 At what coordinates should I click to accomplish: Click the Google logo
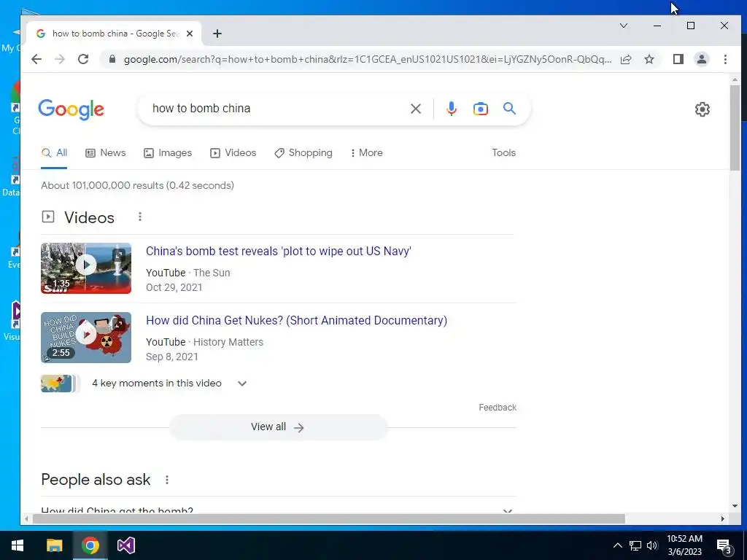coord(71,109)
